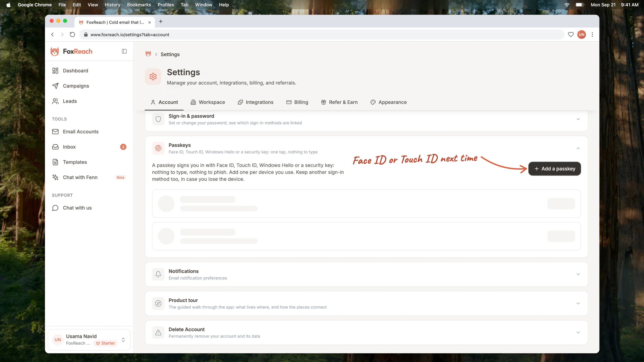
Task: Click the Delete Account section title
Action: coord(186,330)
